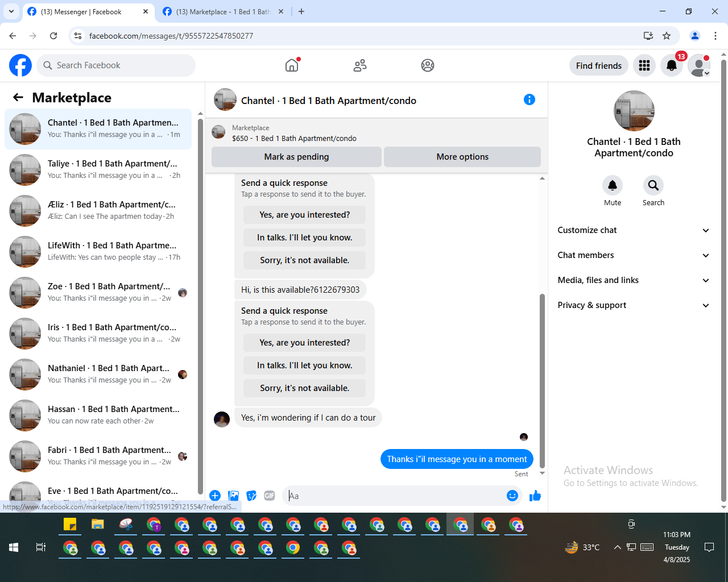Open Chrome three-dot menu
Viewport: 728px width, 582px height.
tap(715, 36)
